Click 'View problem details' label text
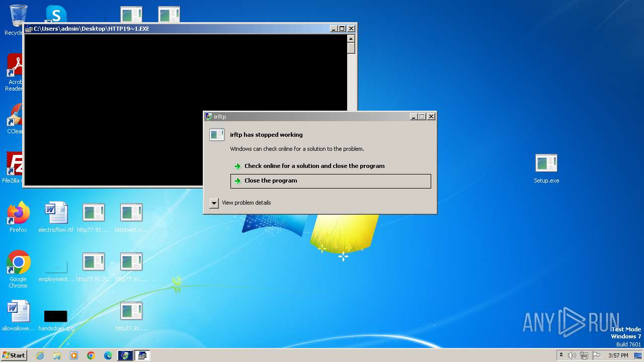644x362 pixels. pyautogui.click(x=247, y=203)
